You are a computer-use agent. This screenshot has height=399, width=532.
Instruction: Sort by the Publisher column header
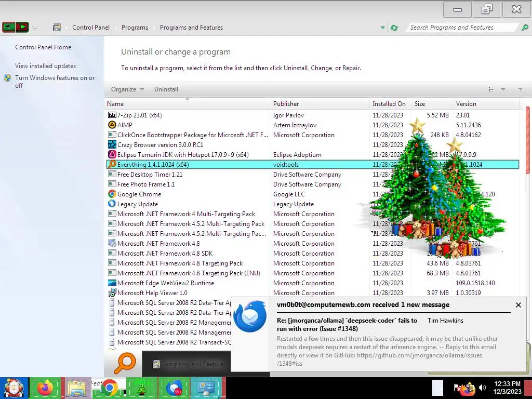pyautogui.click(x=320, y=104)
